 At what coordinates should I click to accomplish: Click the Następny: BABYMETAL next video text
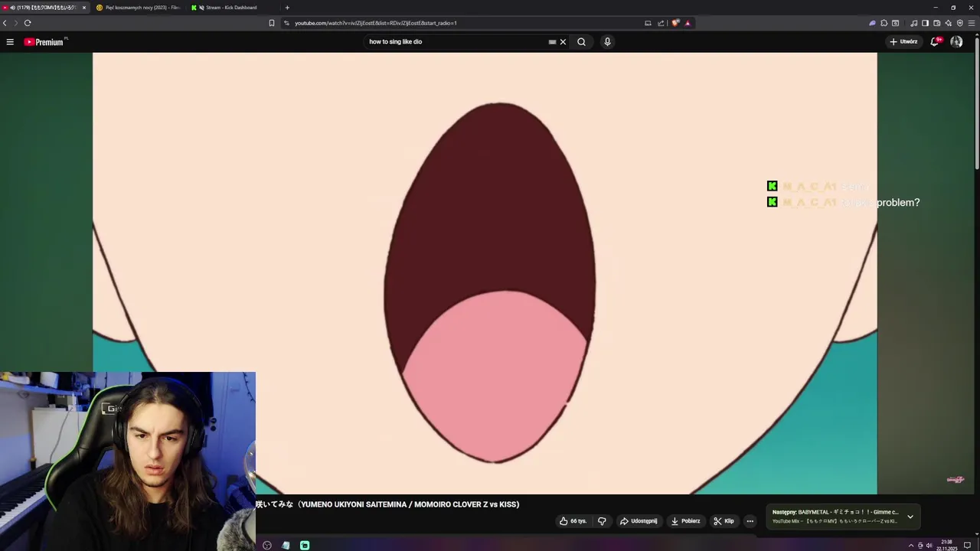[835, 512]
